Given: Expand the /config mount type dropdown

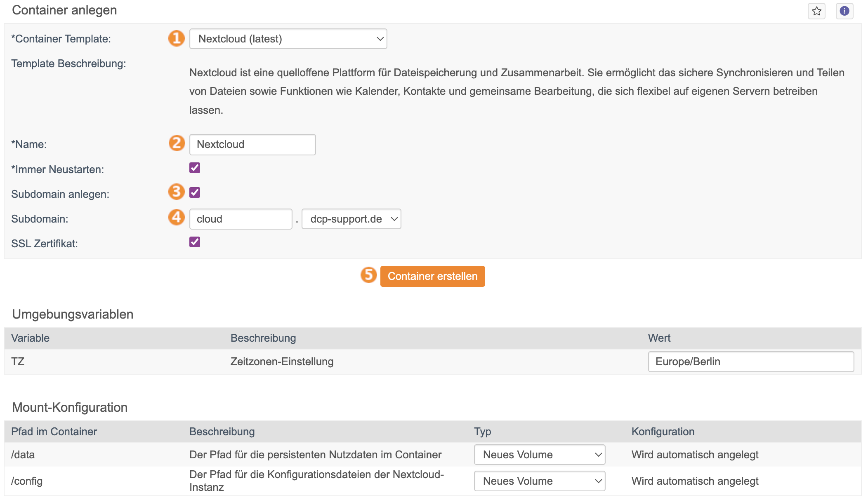Looking at the screenshot, I should [x=539, y=481].
